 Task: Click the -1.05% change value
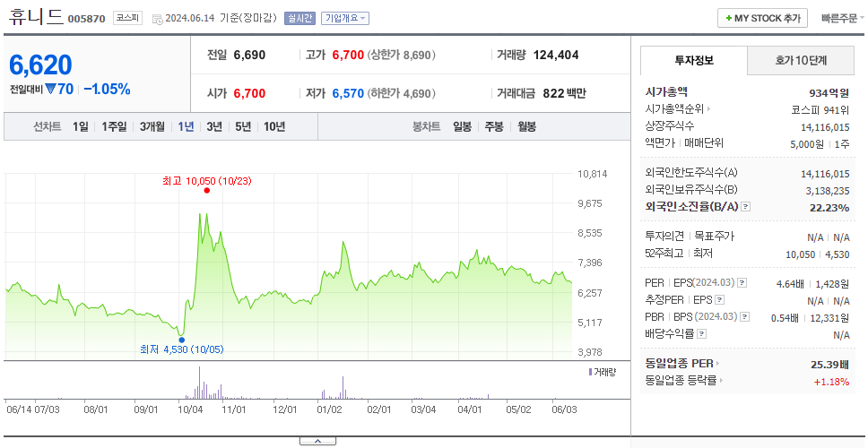coord(107,89)
